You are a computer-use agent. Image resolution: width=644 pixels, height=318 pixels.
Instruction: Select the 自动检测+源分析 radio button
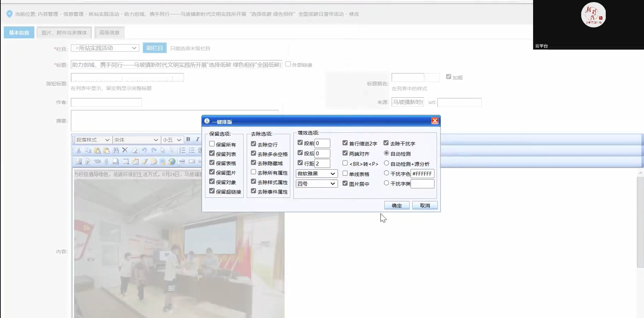[x=386, y=163]
